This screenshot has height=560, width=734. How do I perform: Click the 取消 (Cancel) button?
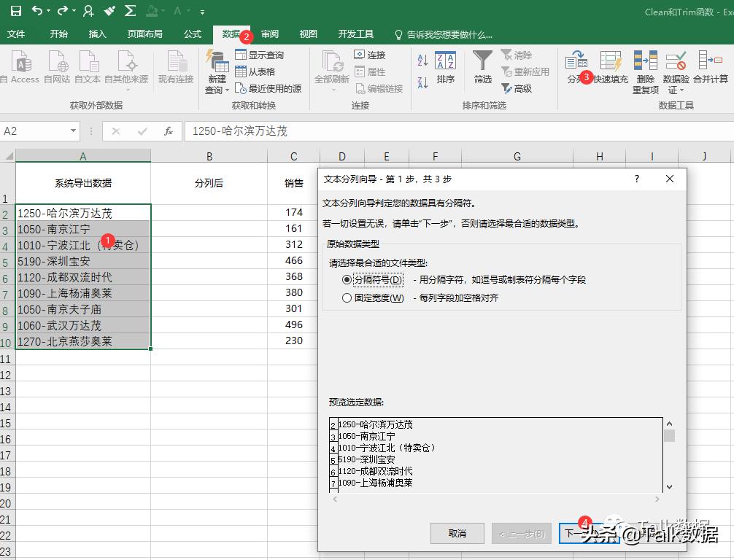[x=457, y=533]
